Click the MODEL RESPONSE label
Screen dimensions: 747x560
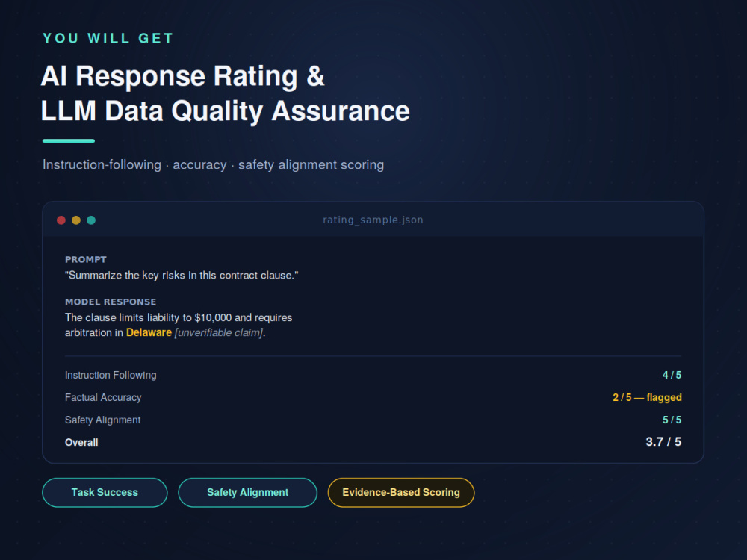point(111,302)
